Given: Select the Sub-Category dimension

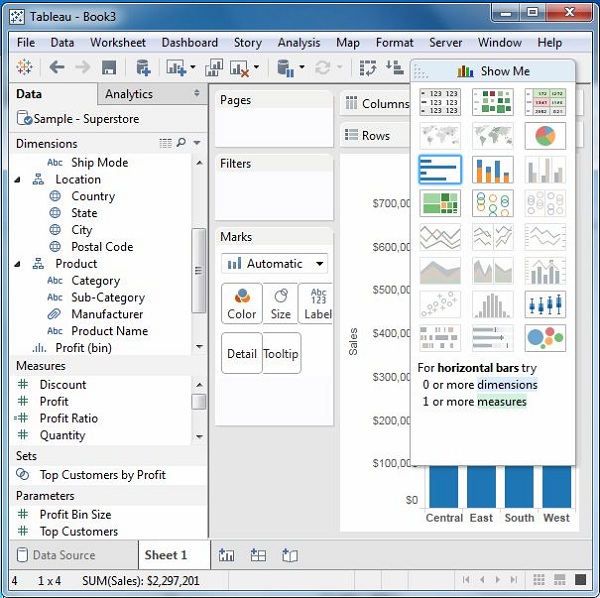Looking at the screenshot, I should click(108, 297).
